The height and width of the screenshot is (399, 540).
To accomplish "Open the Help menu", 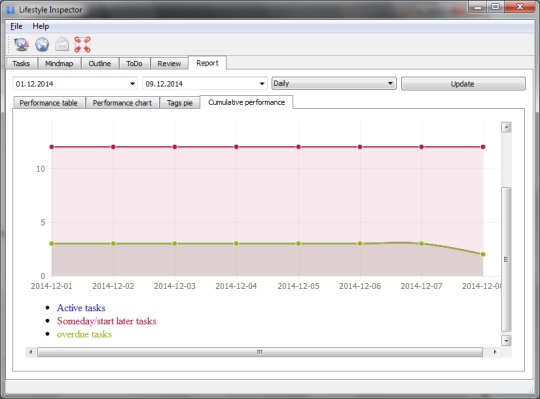I will 41,26.
